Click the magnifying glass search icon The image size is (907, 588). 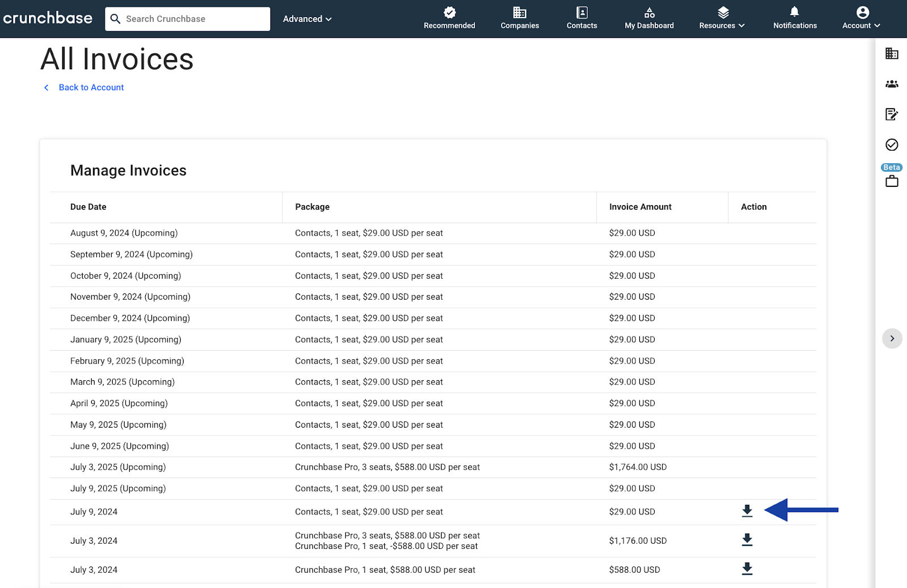pyautogui.click(x=116, y=19)
